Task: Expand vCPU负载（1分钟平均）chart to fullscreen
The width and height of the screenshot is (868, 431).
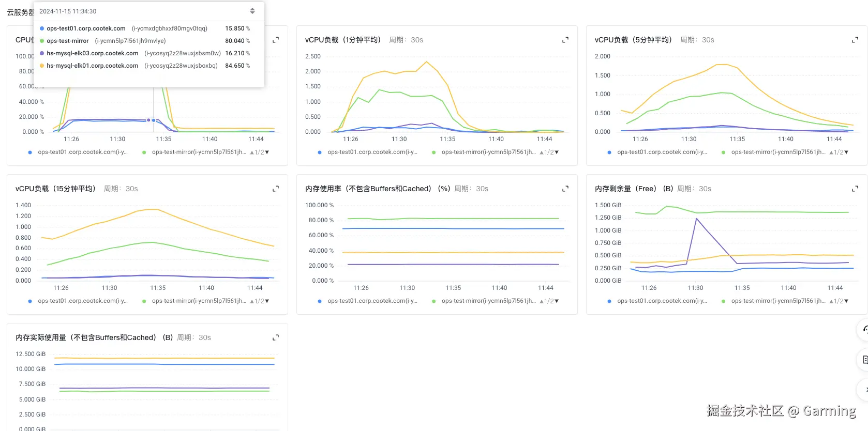Action: pyautogui.click(x=565, y=40)
